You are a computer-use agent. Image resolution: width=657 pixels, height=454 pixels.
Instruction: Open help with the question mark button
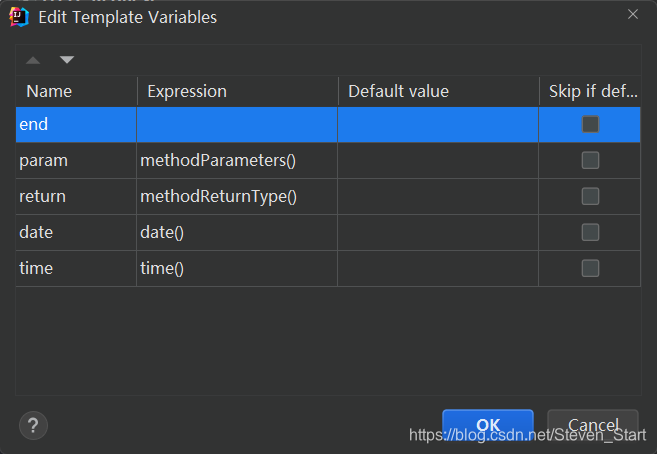34,426
